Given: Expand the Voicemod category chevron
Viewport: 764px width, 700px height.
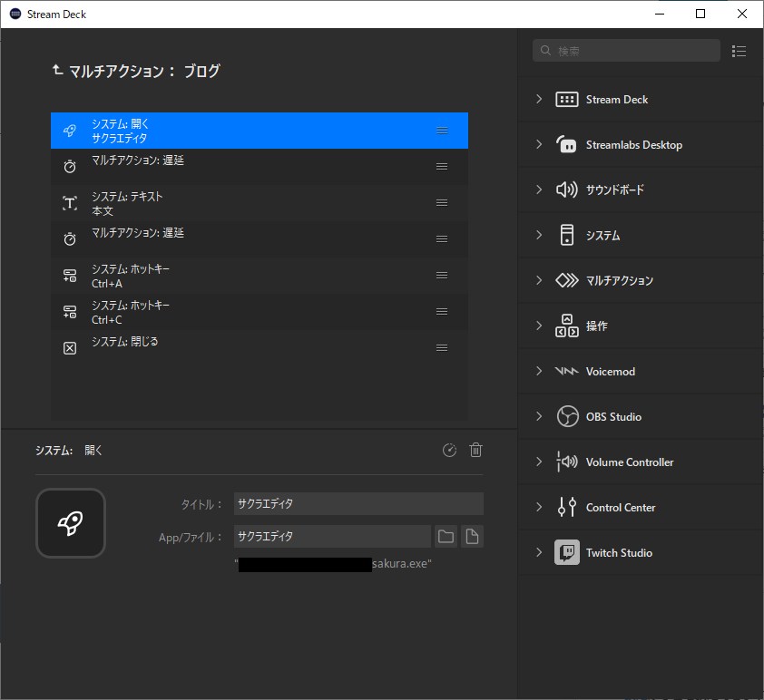Looking at the screenshot, I should [539, 371].
